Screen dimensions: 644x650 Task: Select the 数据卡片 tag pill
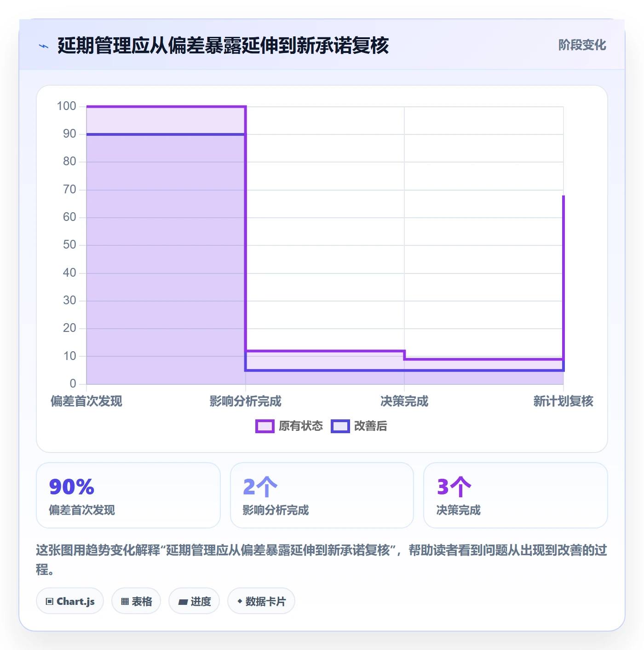[261, 601]
